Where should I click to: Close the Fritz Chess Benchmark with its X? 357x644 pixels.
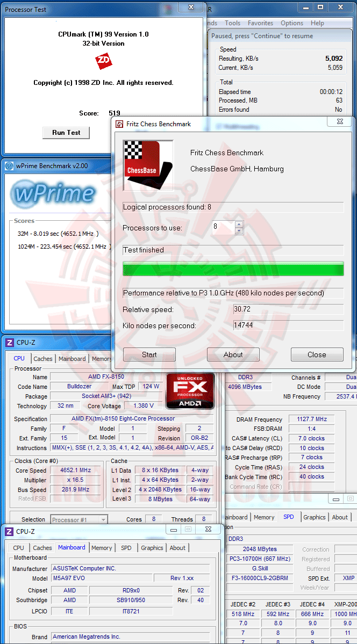coord(340,121)
